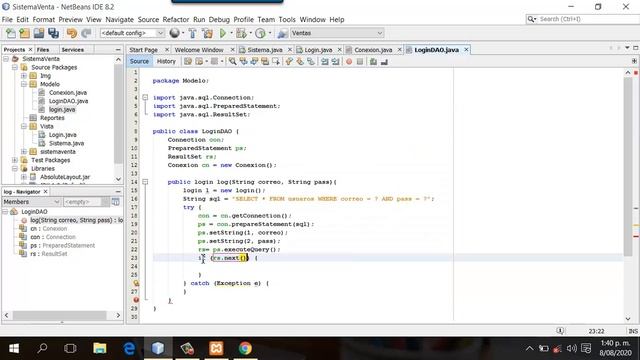The height and width of the screenshot is (360, 640).
Task: Click the Navigator filter icon next to empty field
Action: [116, 202]
